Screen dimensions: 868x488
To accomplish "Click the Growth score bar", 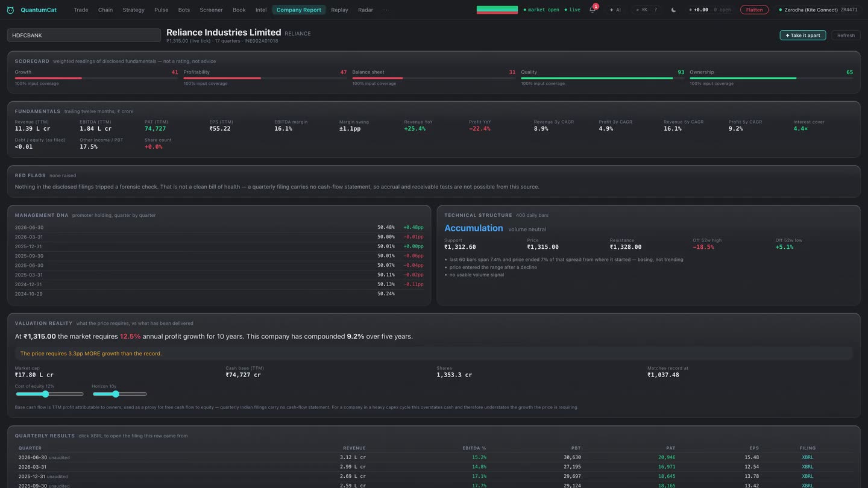I will 96,78.
